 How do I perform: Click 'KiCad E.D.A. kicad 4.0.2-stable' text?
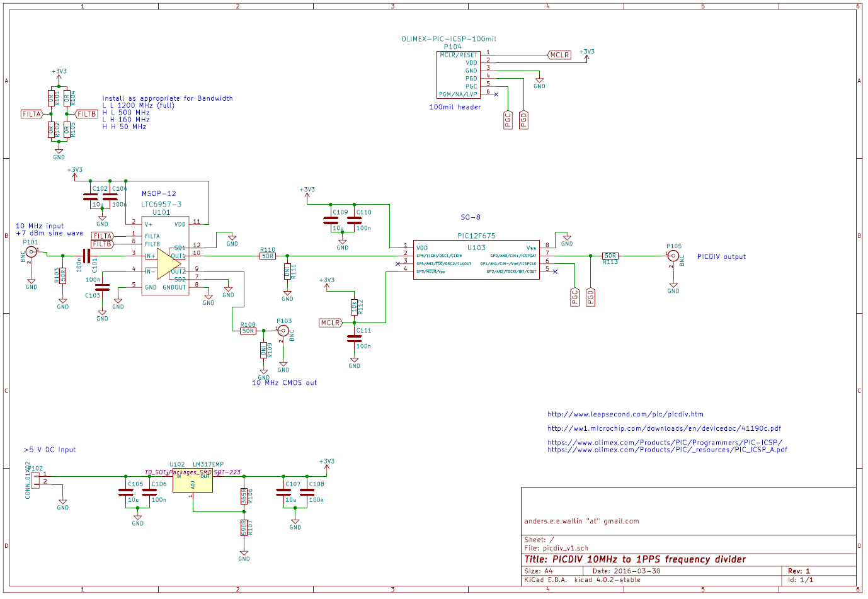click(x=582, y=580)
